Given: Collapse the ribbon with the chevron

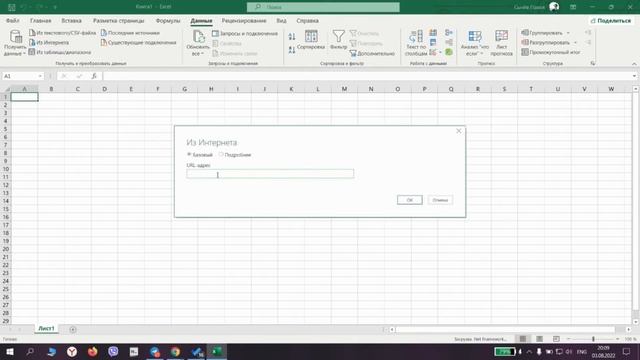Looking at the screenshot, I should [x=634, y=64].
